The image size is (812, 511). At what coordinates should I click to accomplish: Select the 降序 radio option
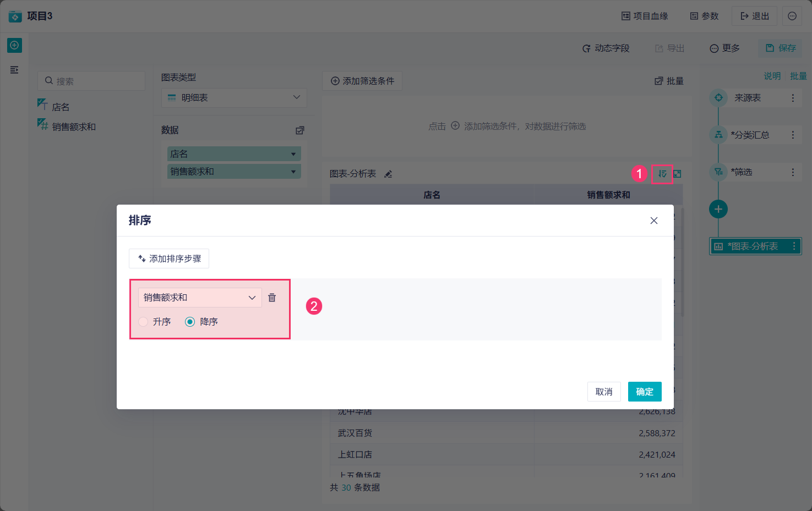click(190, 322)
